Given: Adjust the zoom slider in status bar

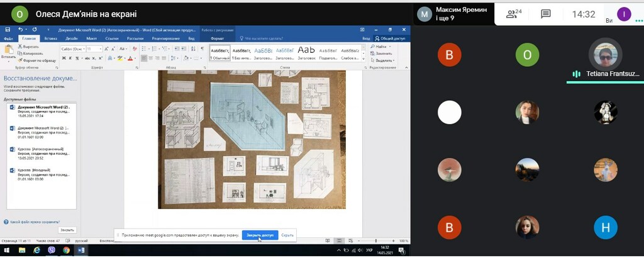Looking at the screenshot, I should click(x=376, y=241).
